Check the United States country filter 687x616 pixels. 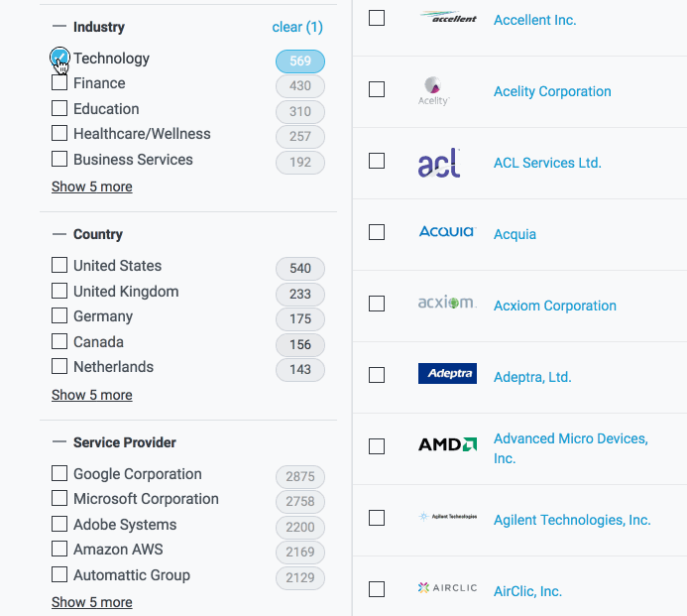pos(59,266)
